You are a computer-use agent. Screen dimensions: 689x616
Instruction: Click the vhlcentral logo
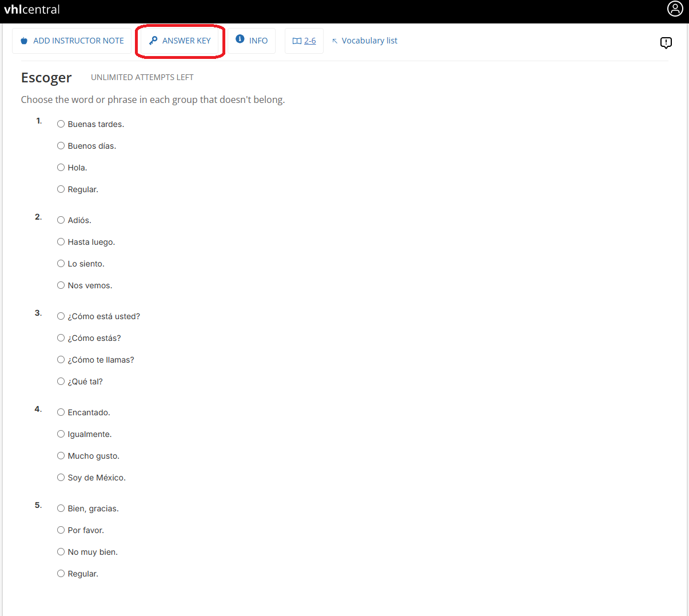coord(32,9)
